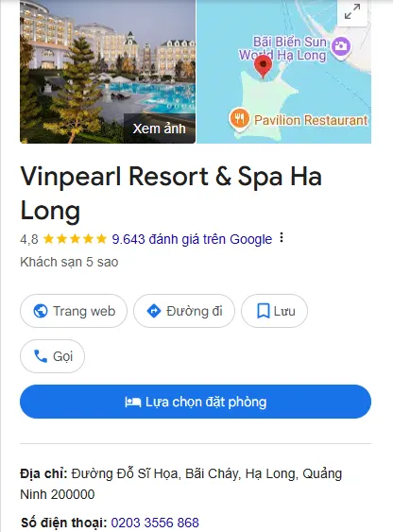The height and width of the screenshot is (532, 393).
Task: Call phone number 0203 3556 868
Action: click(x=155, y=523)
